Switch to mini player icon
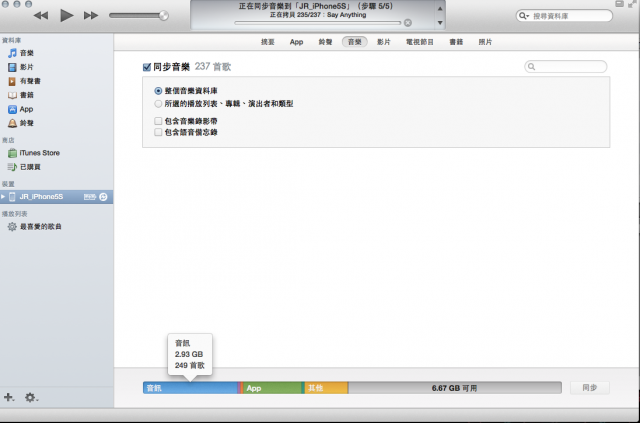This screenshot has width=640, height=423. 619,4
